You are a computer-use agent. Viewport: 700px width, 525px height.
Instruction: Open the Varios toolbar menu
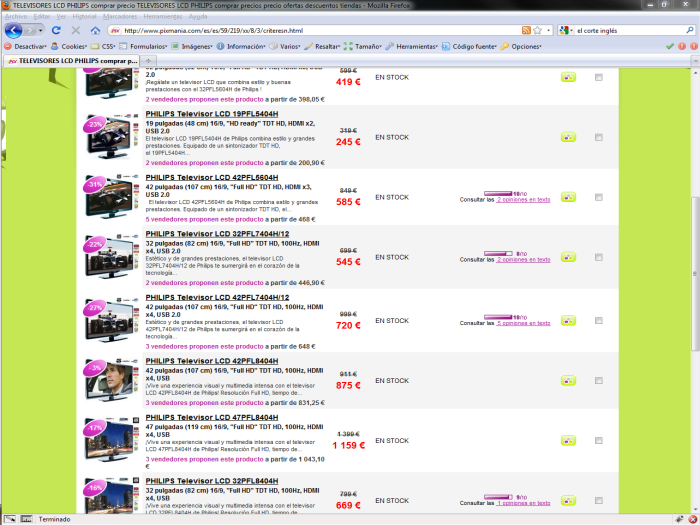285,46
